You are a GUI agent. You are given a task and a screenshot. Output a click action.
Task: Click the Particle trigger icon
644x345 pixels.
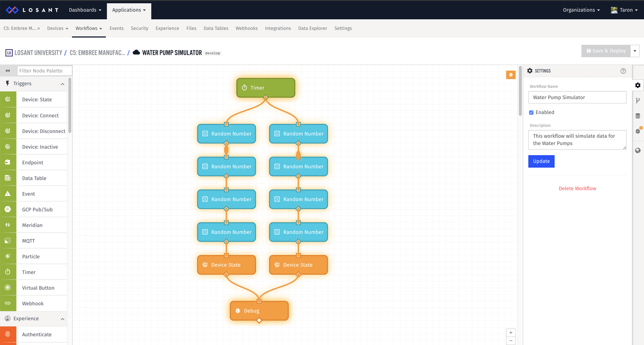click(x=8, y=256)
